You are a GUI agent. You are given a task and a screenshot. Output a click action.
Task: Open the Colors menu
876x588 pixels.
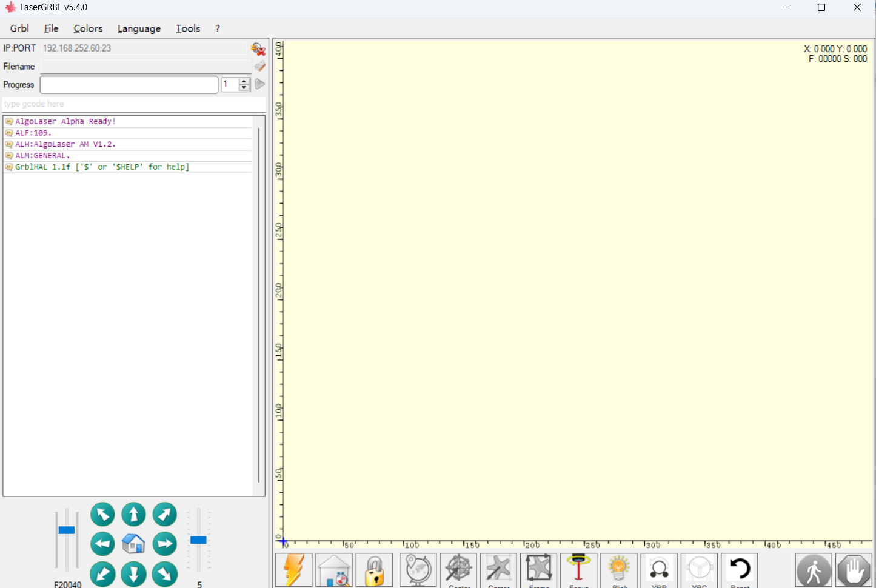coord(88,28)
